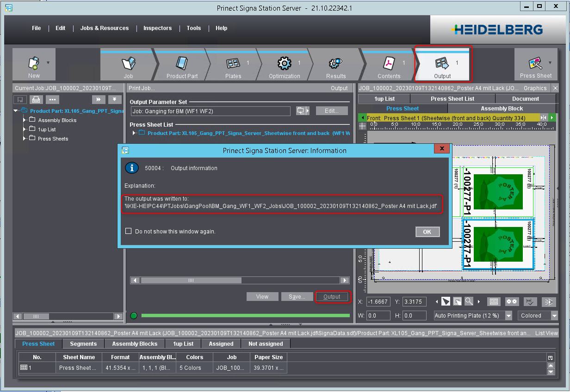Click the page layout view icon
The width and height of the screenshot is (570, 392).
tap(494, 301)
